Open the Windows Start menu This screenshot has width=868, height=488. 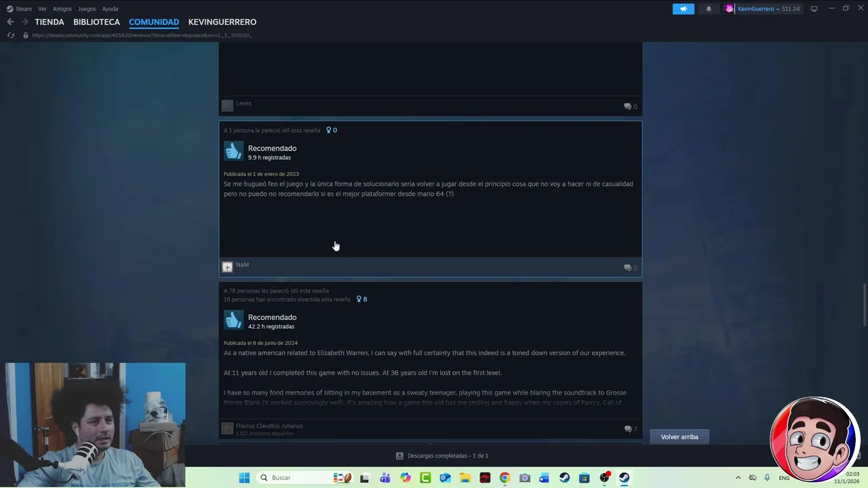pos(244,478)
